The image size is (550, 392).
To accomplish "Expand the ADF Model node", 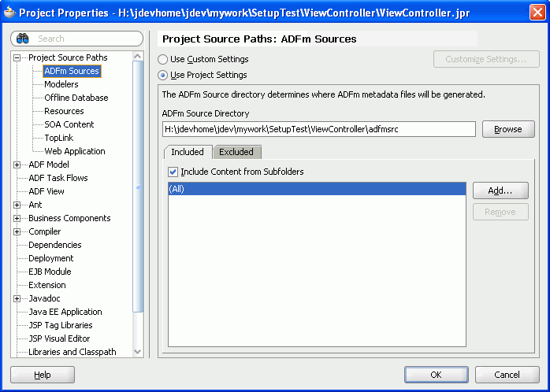I will pos(17,165).
